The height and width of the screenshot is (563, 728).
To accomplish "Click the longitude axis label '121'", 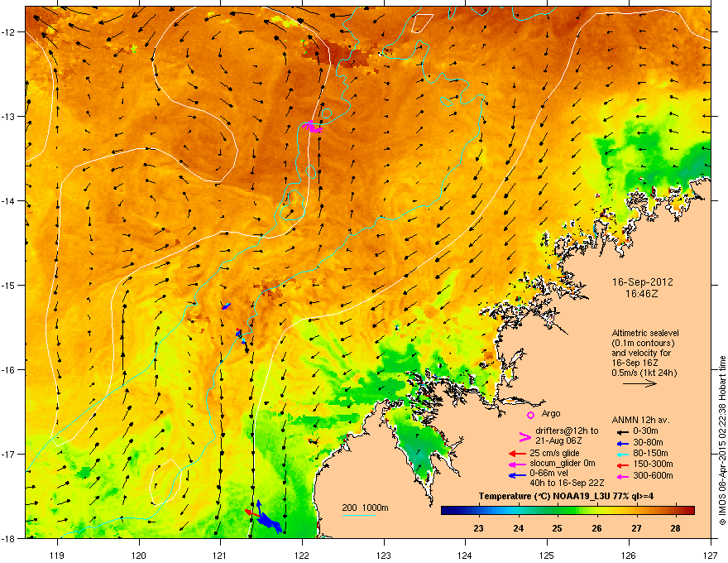I will [220, 555].
